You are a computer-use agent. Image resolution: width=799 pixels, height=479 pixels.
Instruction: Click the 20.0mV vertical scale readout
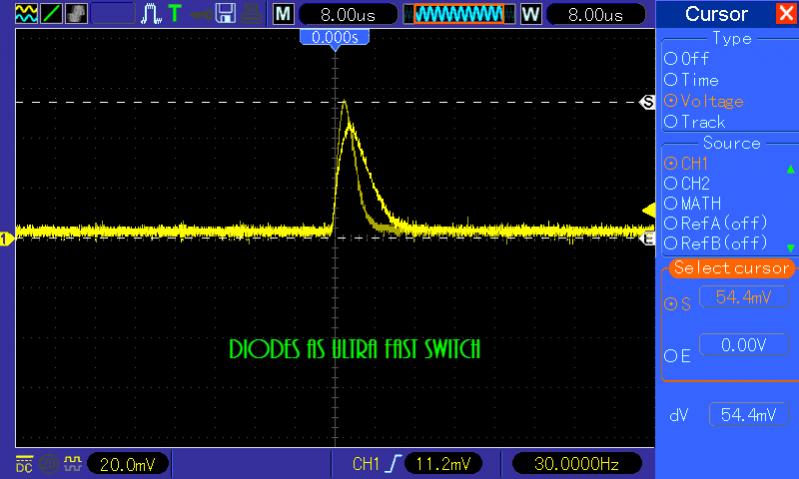pos(127,464)
